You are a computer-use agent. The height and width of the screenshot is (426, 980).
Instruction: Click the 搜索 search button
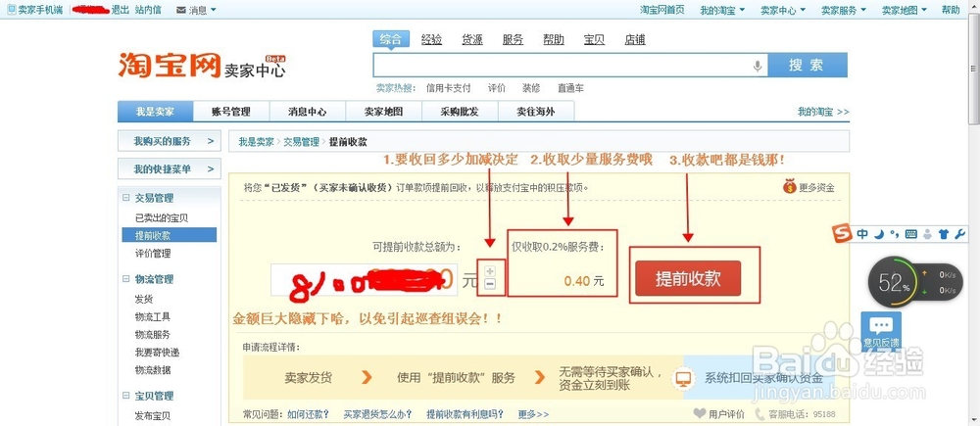tap(808, 65)
